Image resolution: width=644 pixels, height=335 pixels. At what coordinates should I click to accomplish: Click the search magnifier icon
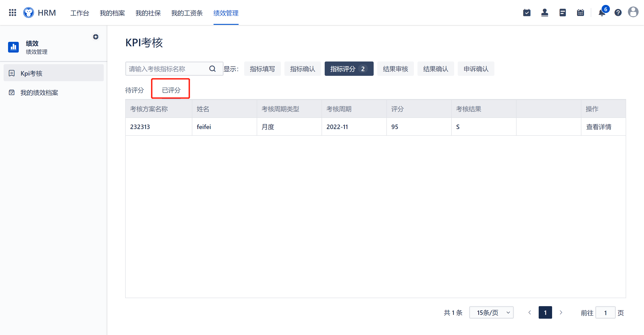pos(212,69)
